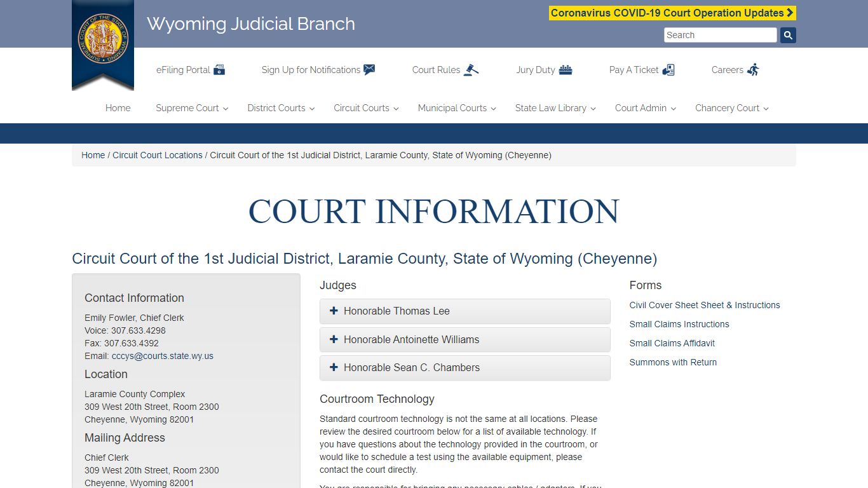
Task: Expand the Municipal Courts menu chevron
Action: pyautogui.click(x=493, y=109)
